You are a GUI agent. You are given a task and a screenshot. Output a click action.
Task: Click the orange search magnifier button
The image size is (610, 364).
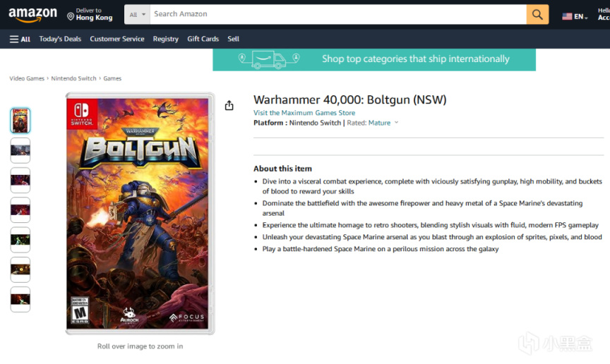point(537,14)
